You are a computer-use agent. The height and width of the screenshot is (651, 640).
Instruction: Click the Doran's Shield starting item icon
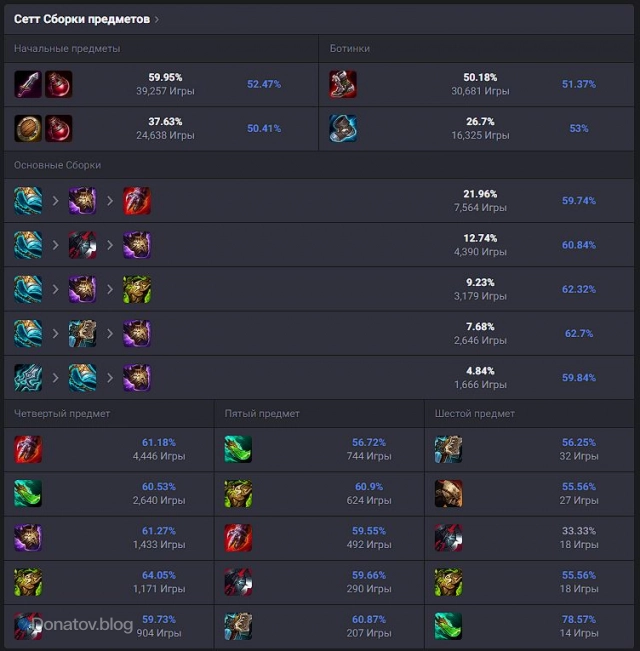28,129
